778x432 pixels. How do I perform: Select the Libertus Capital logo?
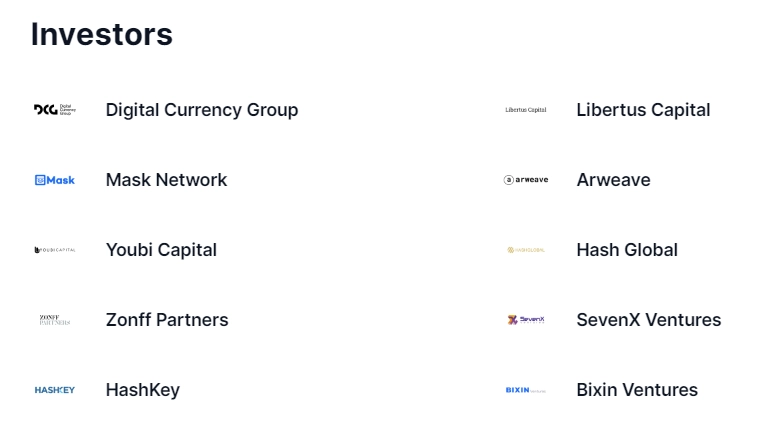525,110
